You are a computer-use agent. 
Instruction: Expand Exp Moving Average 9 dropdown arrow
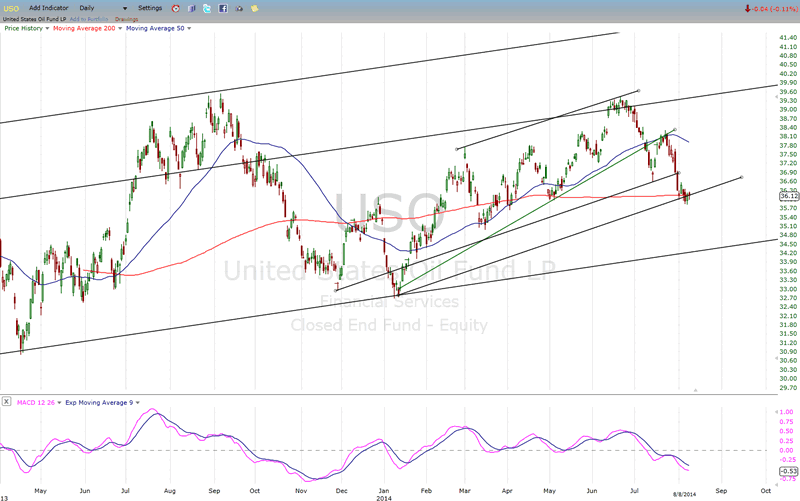(138, 403)
